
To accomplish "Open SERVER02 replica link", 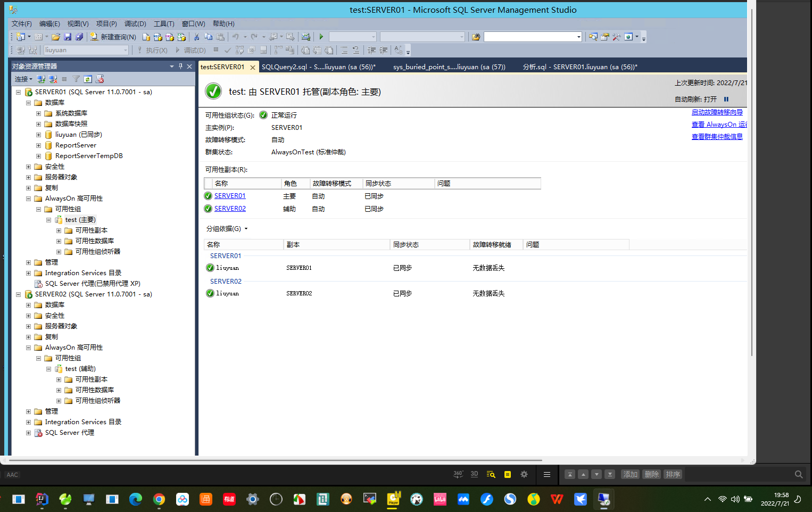I will [x=230, y=209].
